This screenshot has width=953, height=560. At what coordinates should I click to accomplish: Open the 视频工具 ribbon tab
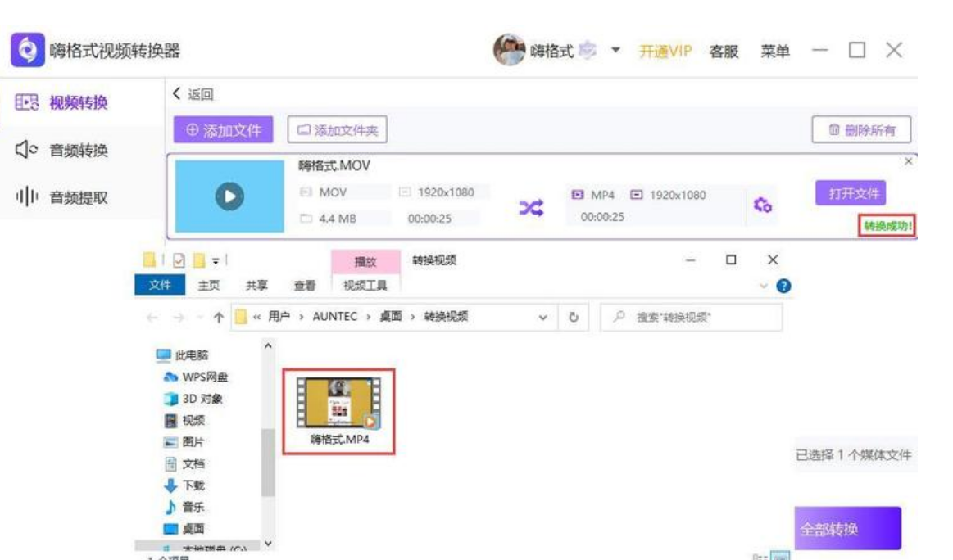(x=365, y=286)
